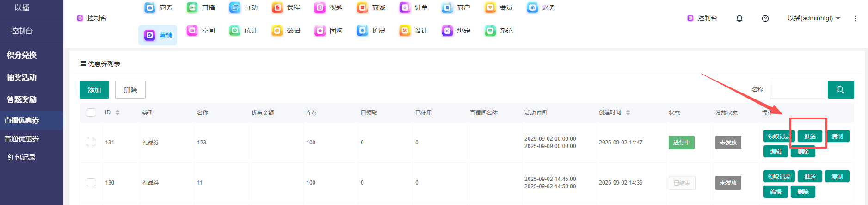Sort by 创建时间 column arrows
This screenshot has height=205, width=868.
point(628,112)
